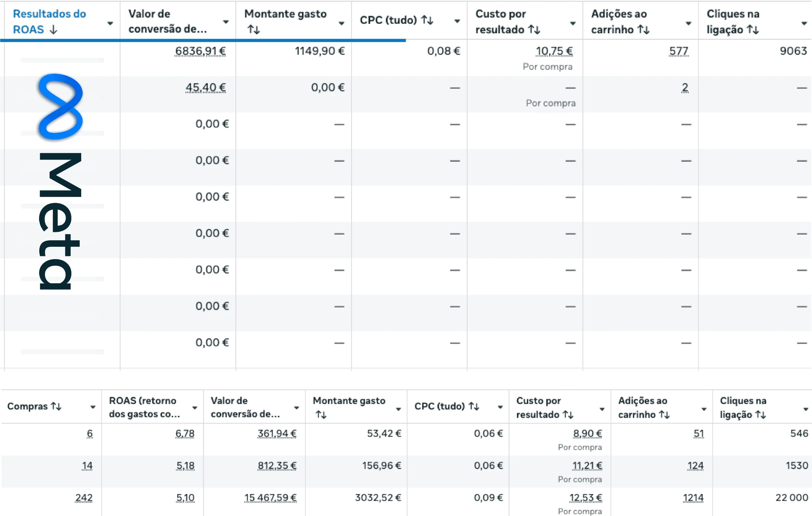Click the 577 cart additions value

[678, 51]
